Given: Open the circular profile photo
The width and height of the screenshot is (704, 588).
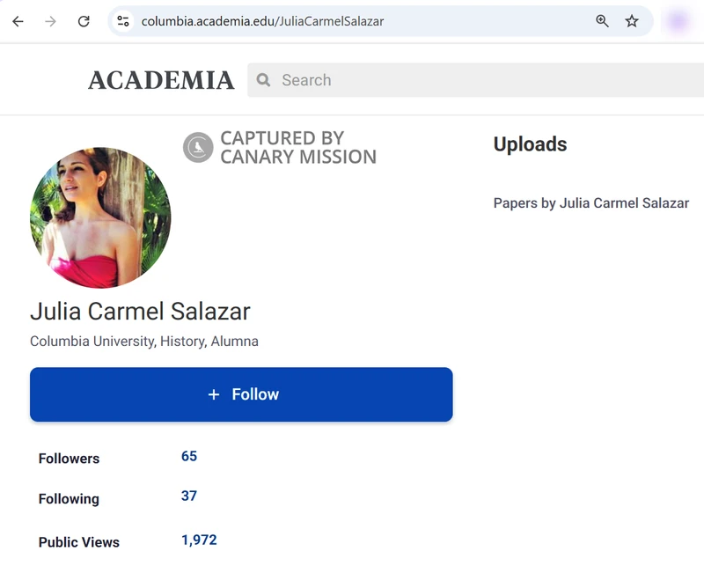Looking at the screenshot, I should pyautogui.click(x=100, y=217).
